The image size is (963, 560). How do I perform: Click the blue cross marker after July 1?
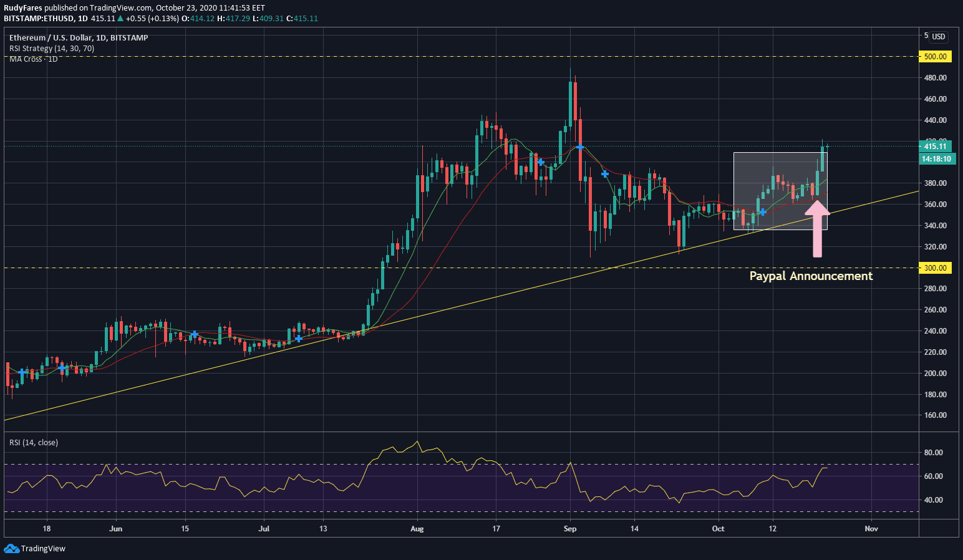click(x=299, y=339)
